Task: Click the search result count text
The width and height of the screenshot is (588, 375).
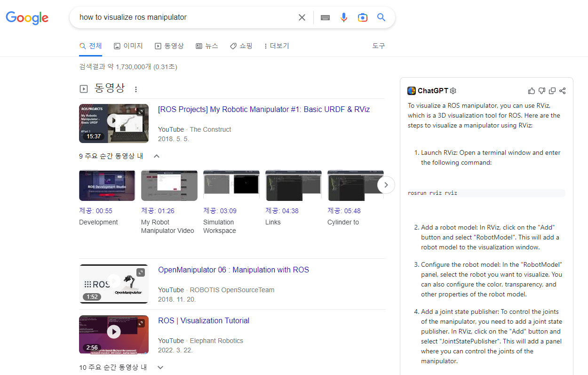Action: click(128, 67)
